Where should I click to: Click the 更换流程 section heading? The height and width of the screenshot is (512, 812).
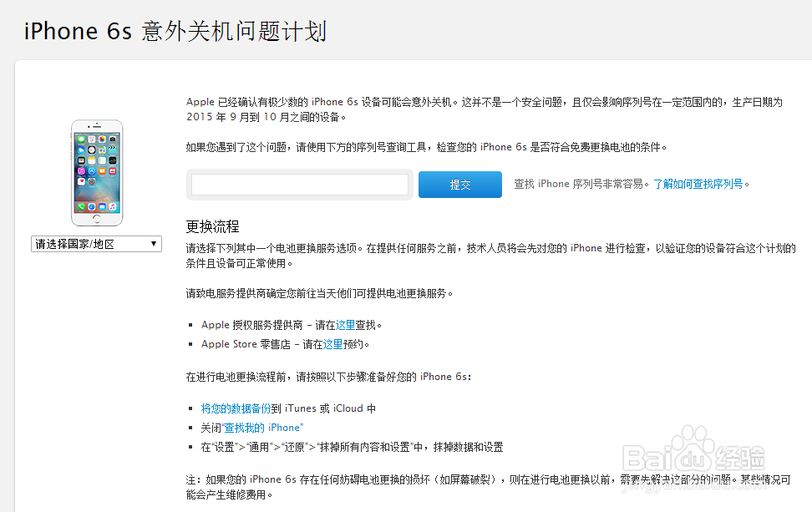click(x=212, y=226)
